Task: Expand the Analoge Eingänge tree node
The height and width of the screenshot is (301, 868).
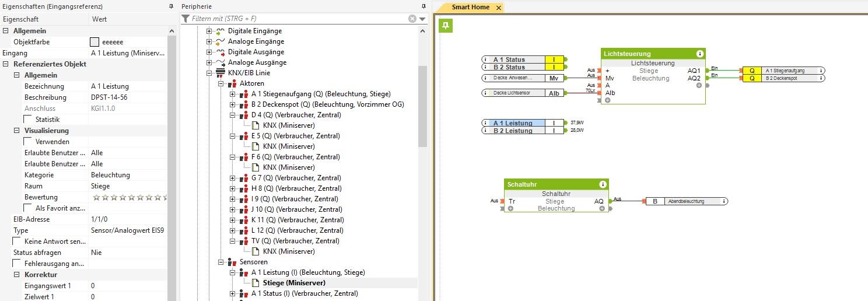Action: 209,41
